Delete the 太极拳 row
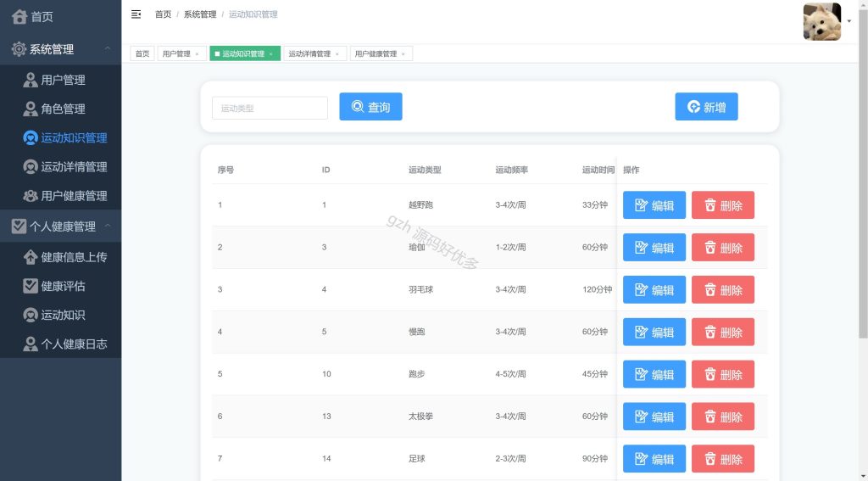Viewport: 868px width, 481px height. [723, 417]
